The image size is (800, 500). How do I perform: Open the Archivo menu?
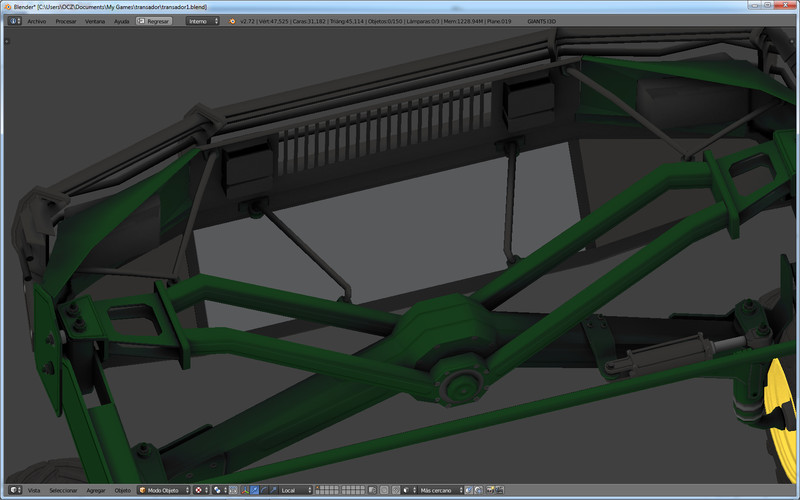36,20
